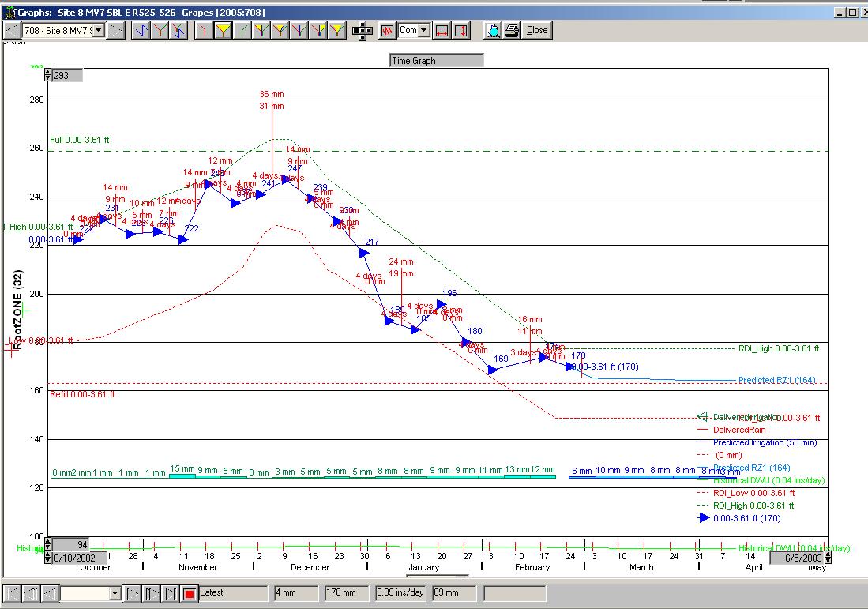Toggle the single red line graph button
868x609 pixels.
pyautogui.click(x=205, y=30)
